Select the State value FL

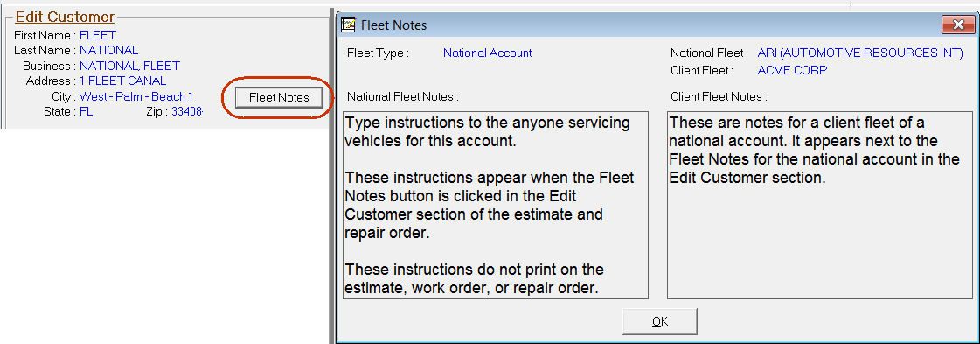[87, 111]
